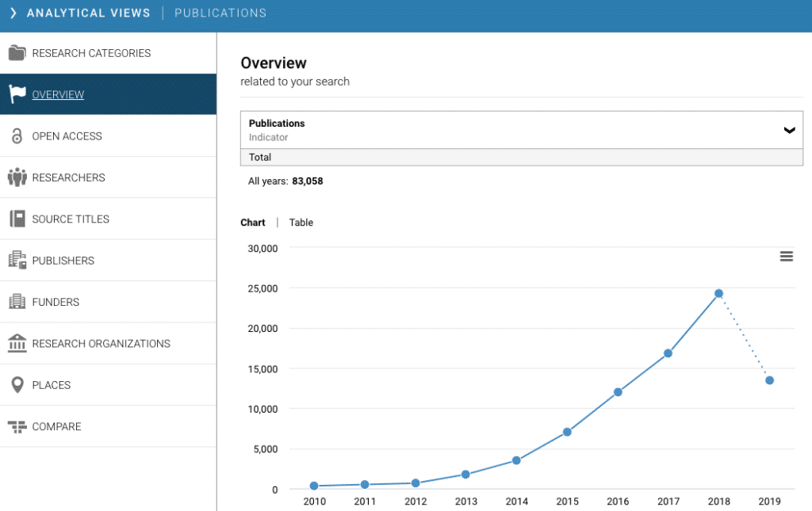This screenshot has height=511, width=812.
Task: Click the Researchers people icon
Action: click(17, 177)
